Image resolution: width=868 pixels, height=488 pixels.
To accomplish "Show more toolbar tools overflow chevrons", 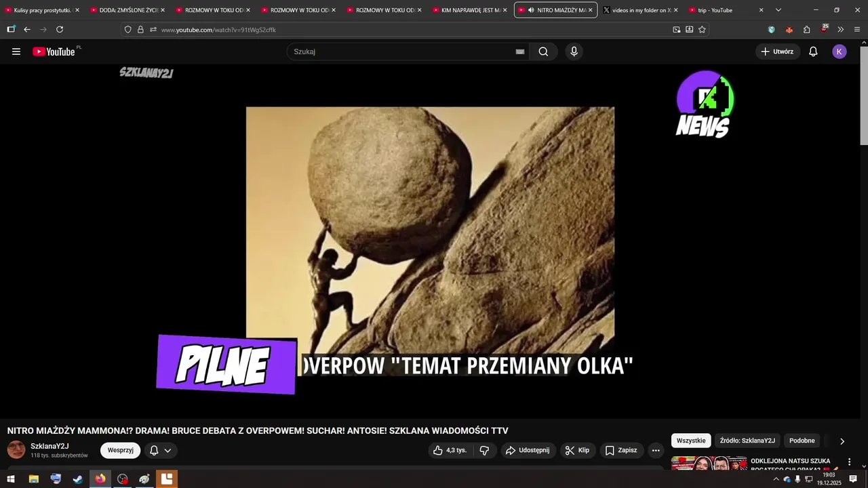I will click(x=840, y=29).
